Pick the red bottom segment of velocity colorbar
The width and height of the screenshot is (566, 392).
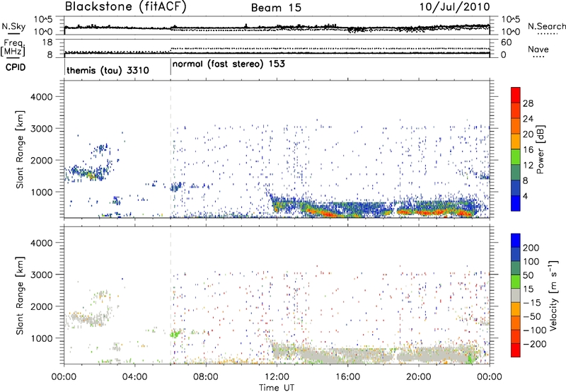coord(516,350)
